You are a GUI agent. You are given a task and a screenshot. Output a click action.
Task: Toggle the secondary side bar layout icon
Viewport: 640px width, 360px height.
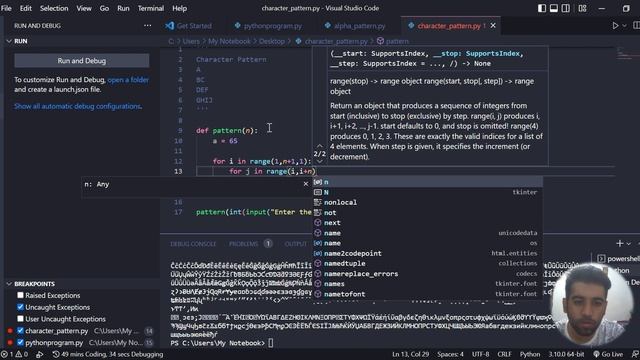tap(565, 8)
